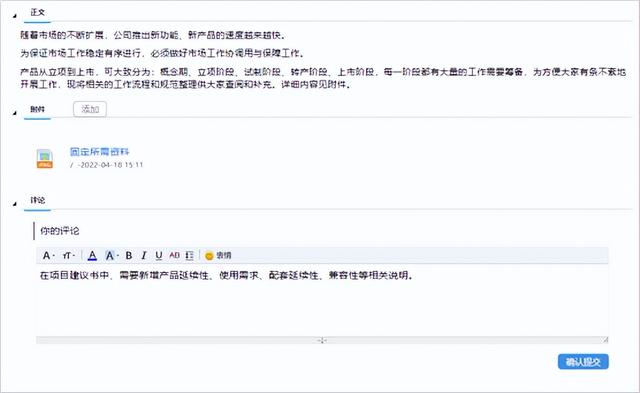Select the 正文 tab label
640x393 pixels.
[38, 13]
